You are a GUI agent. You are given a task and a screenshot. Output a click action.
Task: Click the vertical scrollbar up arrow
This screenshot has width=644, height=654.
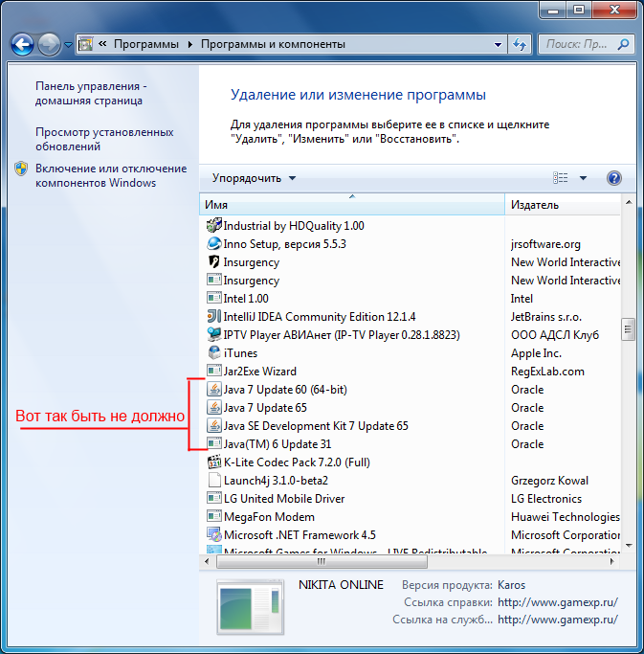click(x=629, y=202)
